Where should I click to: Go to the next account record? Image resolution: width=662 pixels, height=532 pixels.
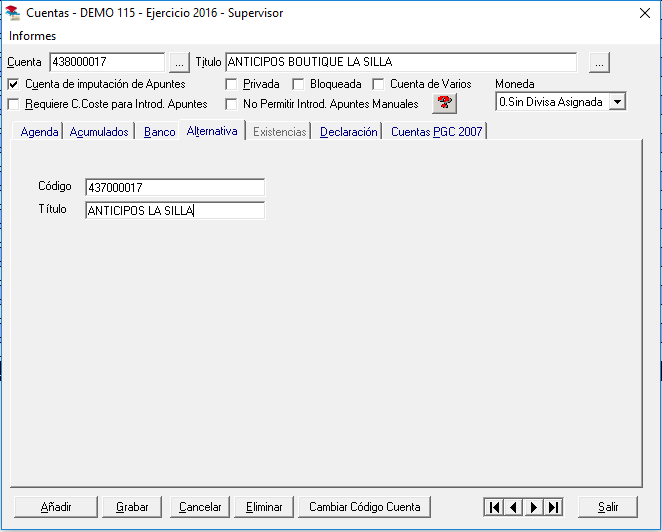tap(534, 507)
